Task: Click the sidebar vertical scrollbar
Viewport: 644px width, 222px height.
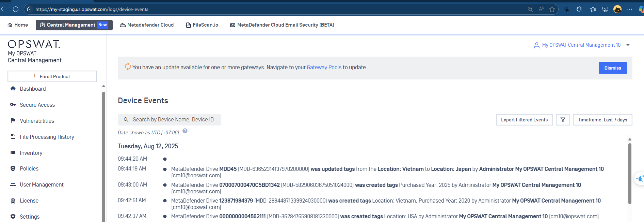Action: click(x=103, y=157)
